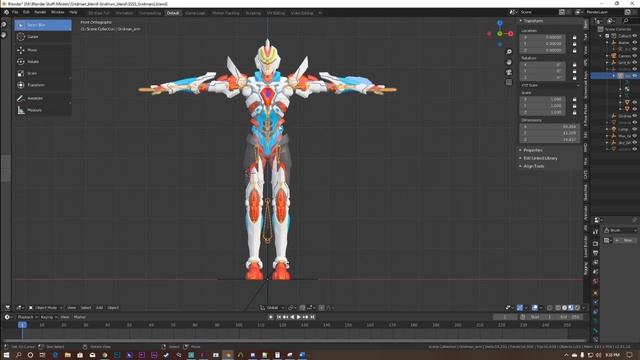Open the Help menu
This screenshot has height=360, width=640.
[x=73, y=13]
